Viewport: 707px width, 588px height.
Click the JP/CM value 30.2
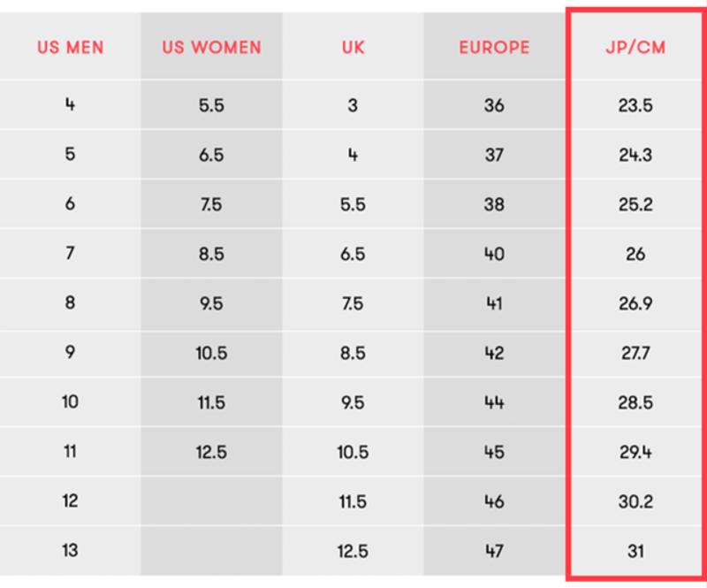635,501
